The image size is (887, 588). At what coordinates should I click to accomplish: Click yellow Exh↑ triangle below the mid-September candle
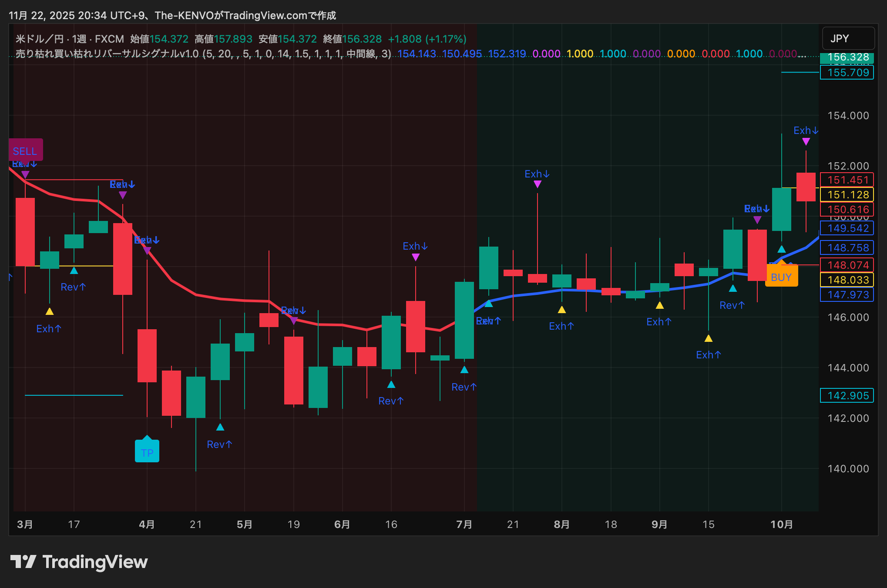click(x=709, y=339)
